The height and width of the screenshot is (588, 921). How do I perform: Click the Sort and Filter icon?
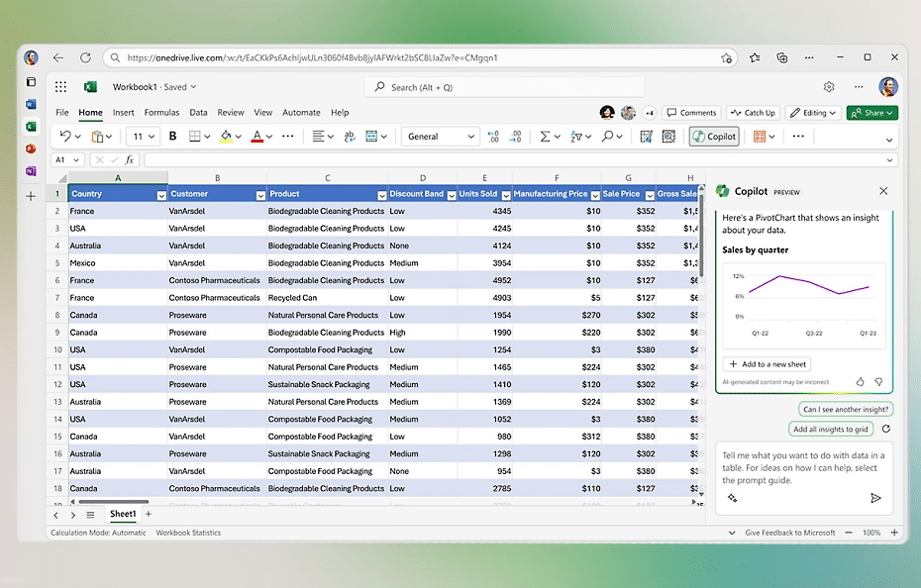tap(577, 137)
